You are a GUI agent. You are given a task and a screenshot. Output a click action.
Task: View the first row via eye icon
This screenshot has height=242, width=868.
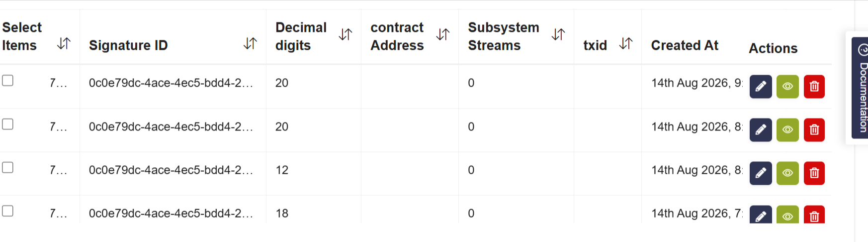(787, 87)
